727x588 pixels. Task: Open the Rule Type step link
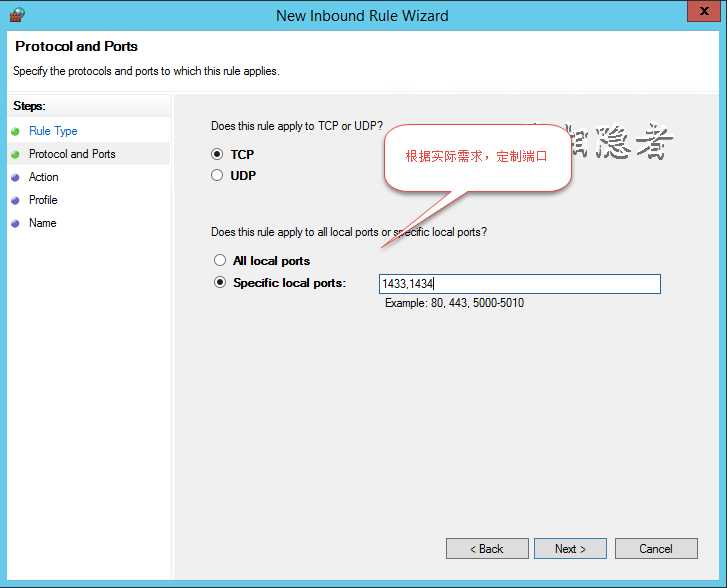tap(53, 131)
